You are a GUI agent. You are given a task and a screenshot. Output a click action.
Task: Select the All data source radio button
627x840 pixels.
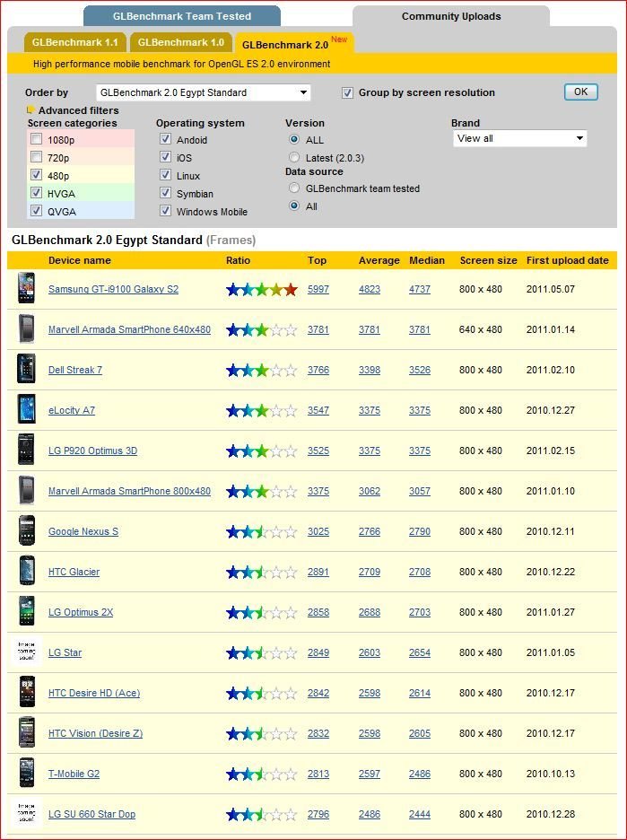coord(294,206)
